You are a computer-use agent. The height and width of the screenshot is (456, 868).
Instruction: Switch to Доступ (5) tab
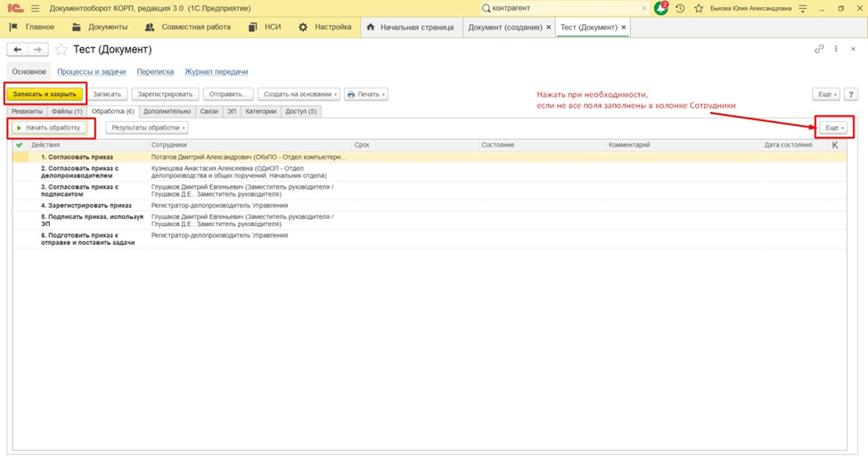301,111
